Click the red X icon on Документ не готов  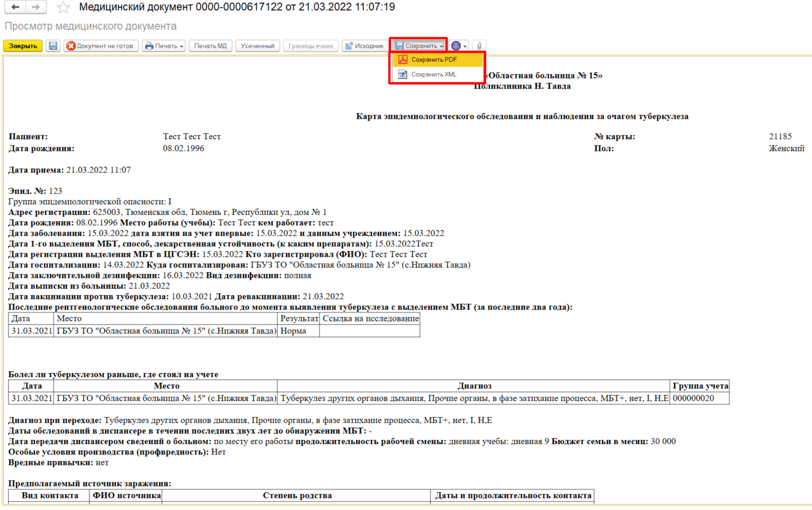tap(71, 46)
